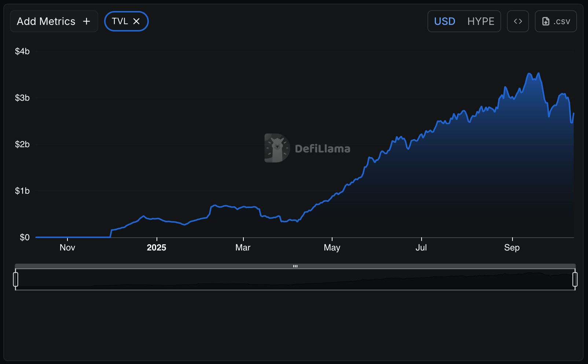The height and width of the screenshot is (364, 588).
Task: Click the 2025 label on the time axis
Action: click(x=157, y=248)
